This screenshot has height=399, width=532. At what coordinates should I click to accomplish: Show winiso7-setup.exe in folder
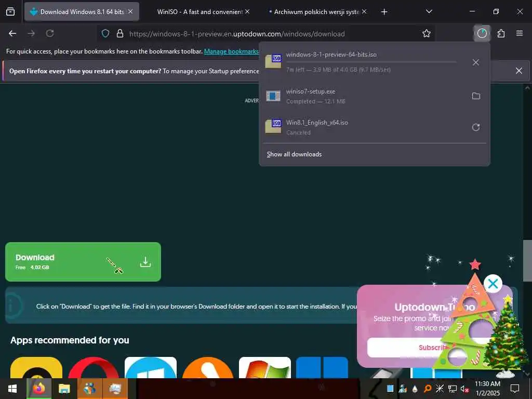click(476, 96)
